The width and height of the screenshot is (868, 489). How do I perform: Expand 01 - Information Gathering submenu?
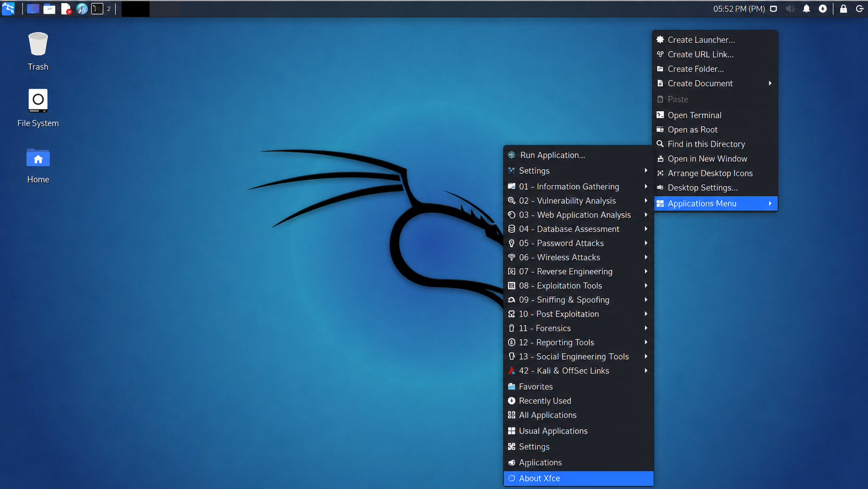578,187
